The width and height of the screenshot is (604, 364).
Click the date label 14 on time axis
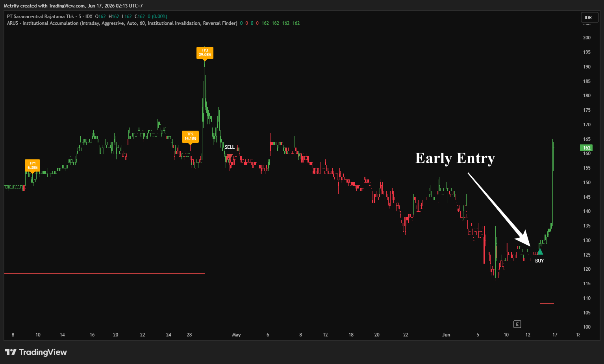pyautogui.click(x=62, y=335)
